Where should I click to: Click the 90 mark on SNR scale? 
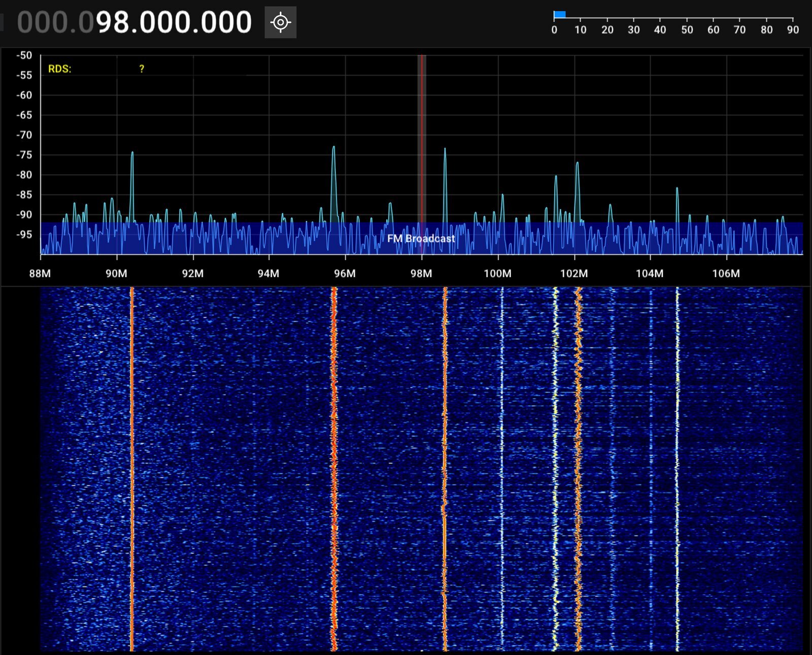(793, 30)
